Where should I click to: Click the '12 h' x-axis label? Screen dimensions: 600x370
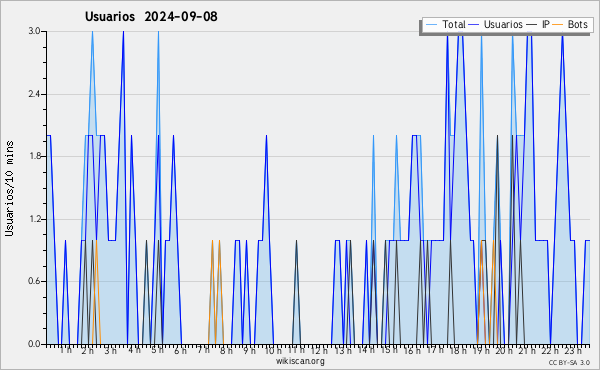(319, 351)
